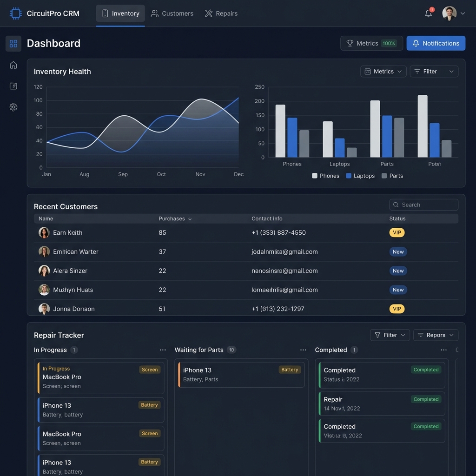Open notifications via the bell icon top right
The width and height of the screenshot is (476, 476).
(428, 13)
